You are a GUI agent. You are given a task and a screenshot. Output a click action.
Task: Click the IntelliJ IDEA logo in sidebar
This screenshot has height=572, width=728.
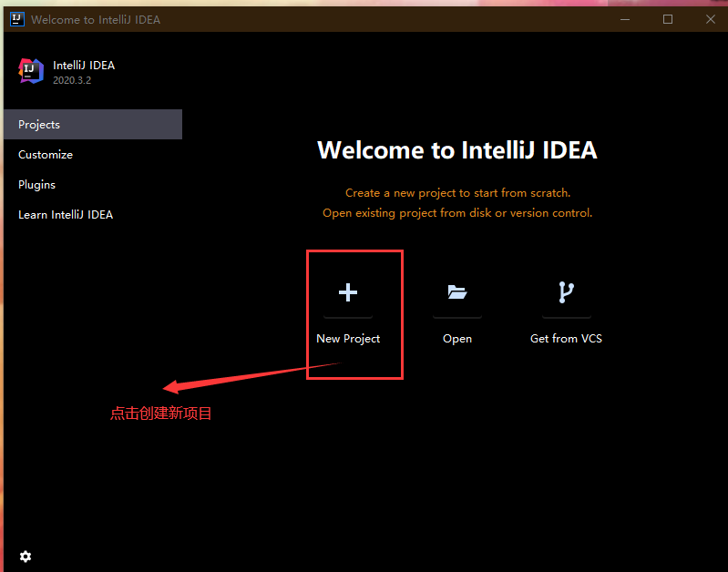[x=31, y=71]
